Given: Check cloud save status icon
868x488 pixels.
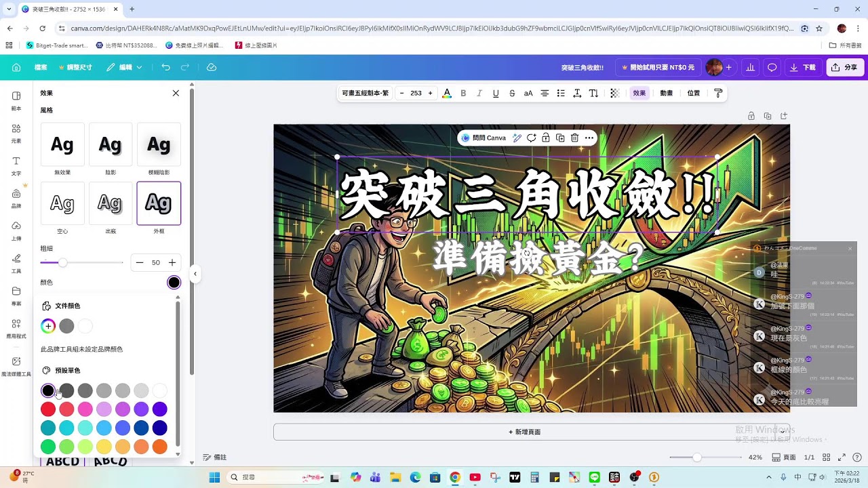Looking at the screenshot, I should [x=212, y=67].
